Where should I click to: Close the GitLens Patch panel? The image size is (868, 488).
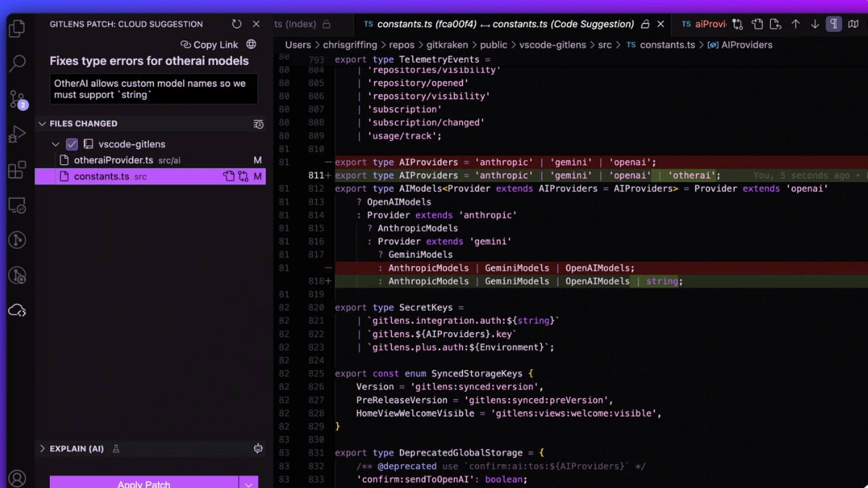(x=256, y=24)
